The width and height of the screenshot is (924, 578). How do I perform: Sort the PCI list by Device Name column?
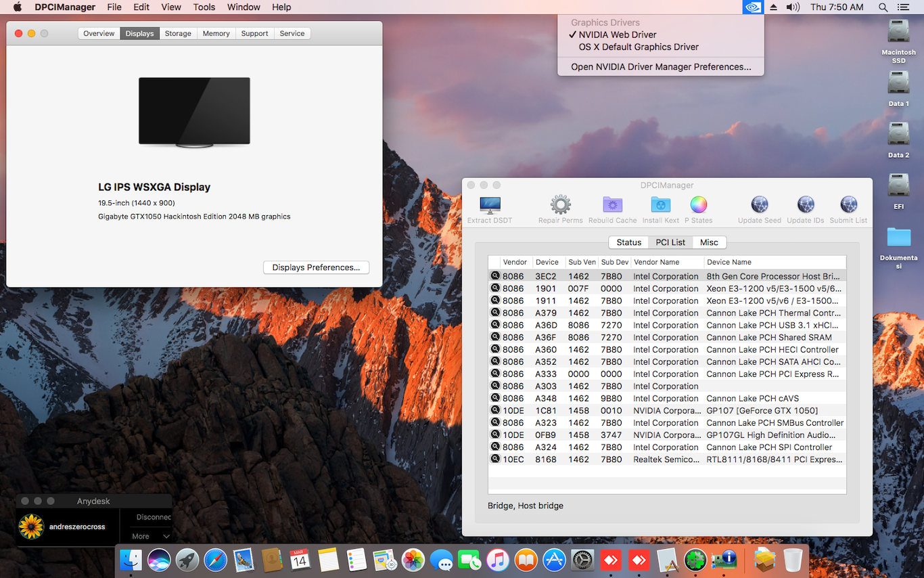(x=775, y=262)
